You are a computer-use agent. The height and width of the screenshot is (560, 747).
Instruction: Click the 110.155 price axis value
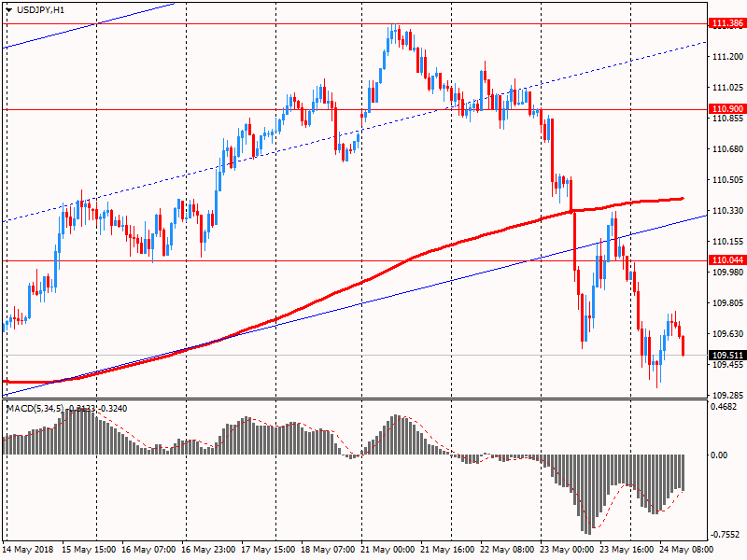pos(727,242)
